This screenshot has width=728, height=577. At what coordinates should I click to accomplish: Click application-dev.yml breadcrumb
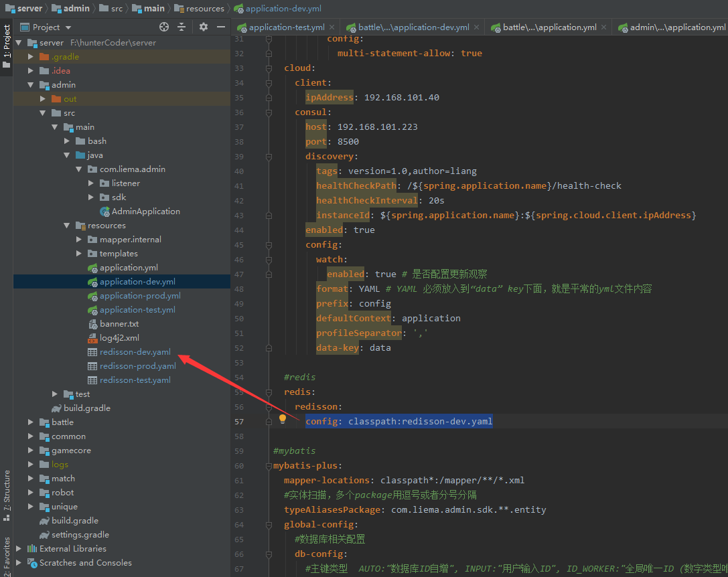(x=278, y=8)
